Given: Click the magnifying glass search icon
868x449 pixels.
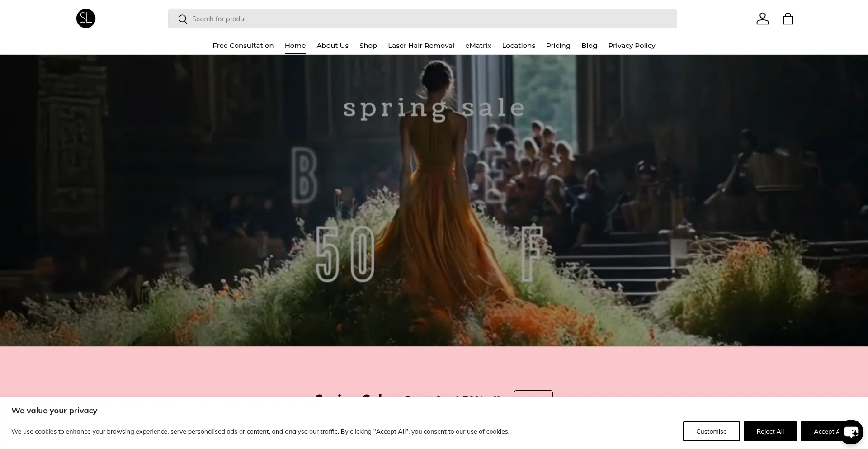Looking at the screenshot, I should [183, 19].
